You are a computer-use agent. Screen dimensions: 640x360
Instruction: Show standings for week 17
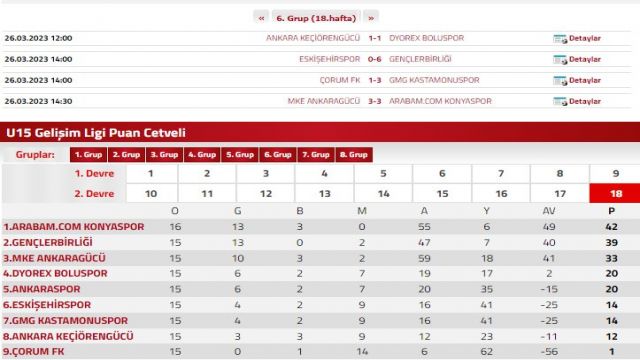(x=560, y=193)
